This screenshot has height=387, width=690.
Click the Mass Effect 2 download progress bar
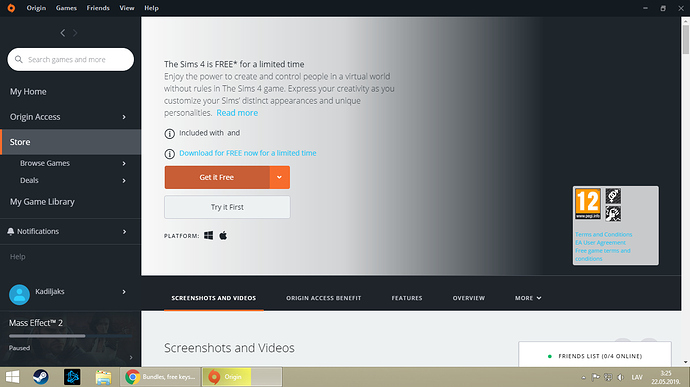point(70,336)
